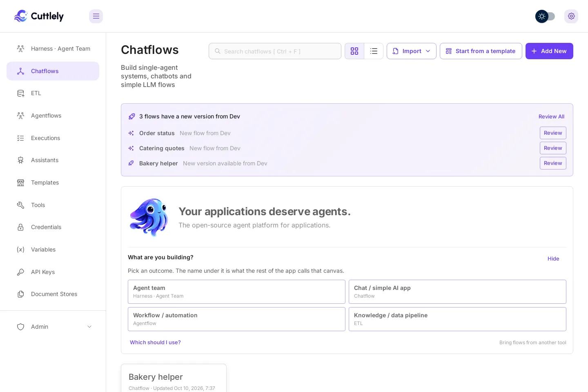
Task: Click the Assistants sidebar icon
Action: (20, 160)
